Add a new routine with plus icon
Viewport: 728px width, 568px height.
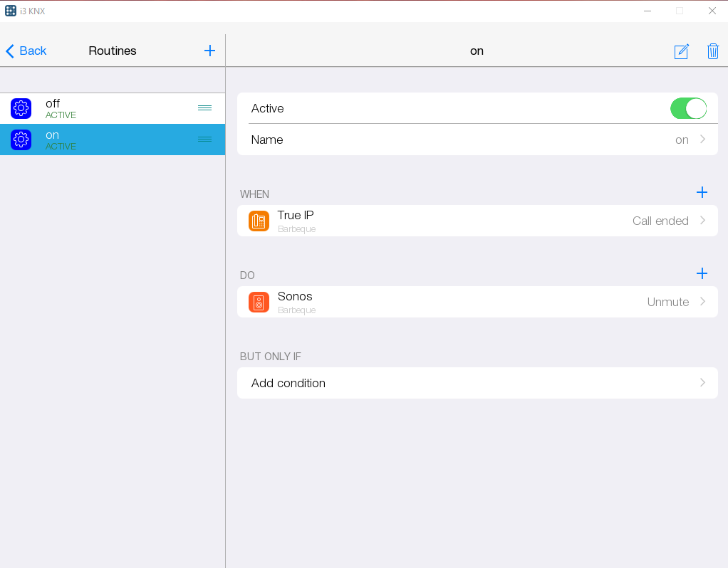tap(209, 51)
